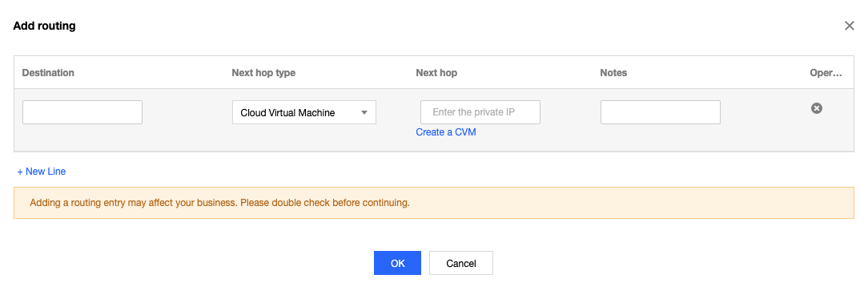Close the Add routing dialog

[849, 26]
